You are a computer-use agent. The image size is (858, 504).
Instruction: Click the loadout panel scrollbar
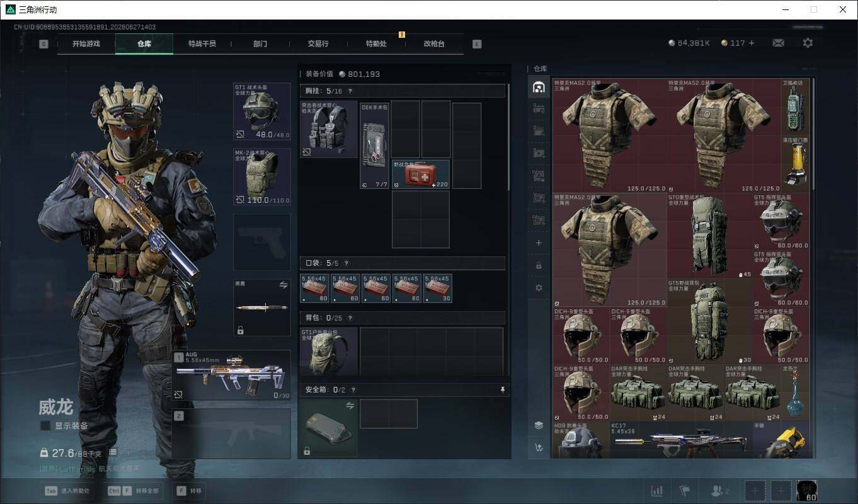[508, 137]
